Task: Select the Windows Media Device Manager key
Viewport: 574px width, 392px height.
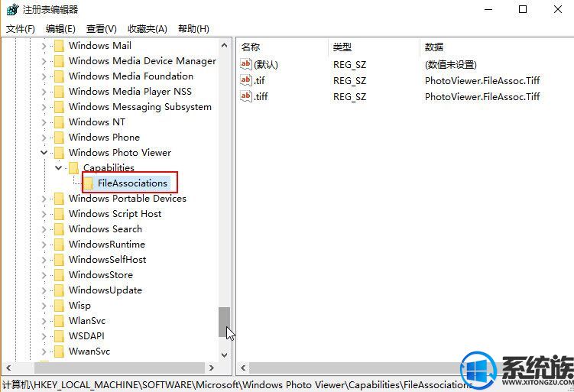Action: click(x=142, y=61)
